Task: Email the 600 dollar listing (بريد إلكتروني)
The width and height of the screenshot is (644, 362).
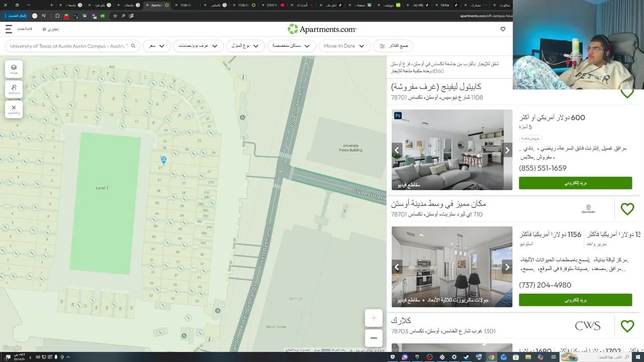Action: (575, 183)
